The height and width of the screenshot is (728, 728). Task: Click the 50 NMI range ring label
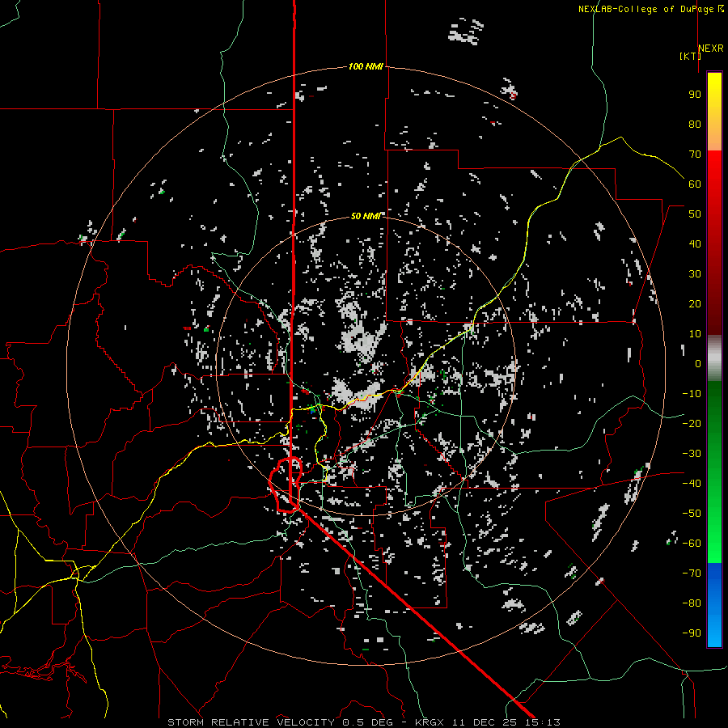pyautogui.click(x=366, y=216)
